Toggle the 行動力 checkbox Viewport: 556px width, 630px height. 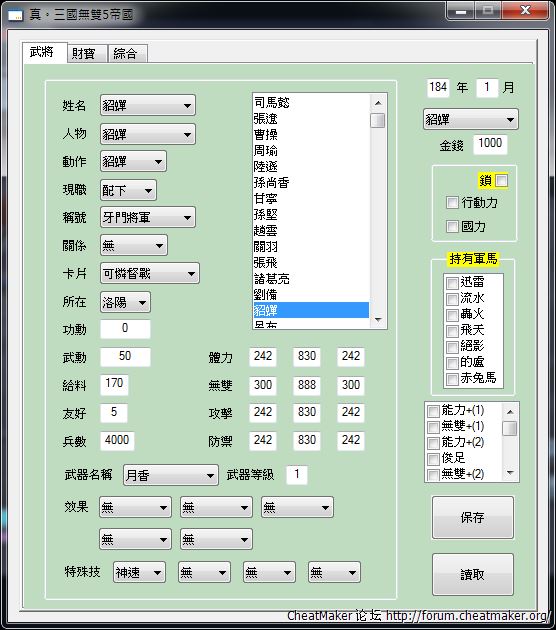[452, 202]
